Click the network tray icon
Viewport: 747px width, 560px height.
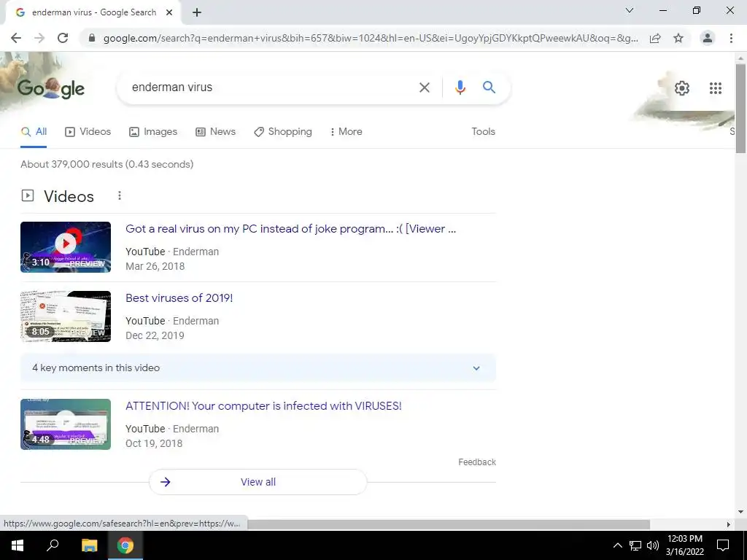(635, 545)
